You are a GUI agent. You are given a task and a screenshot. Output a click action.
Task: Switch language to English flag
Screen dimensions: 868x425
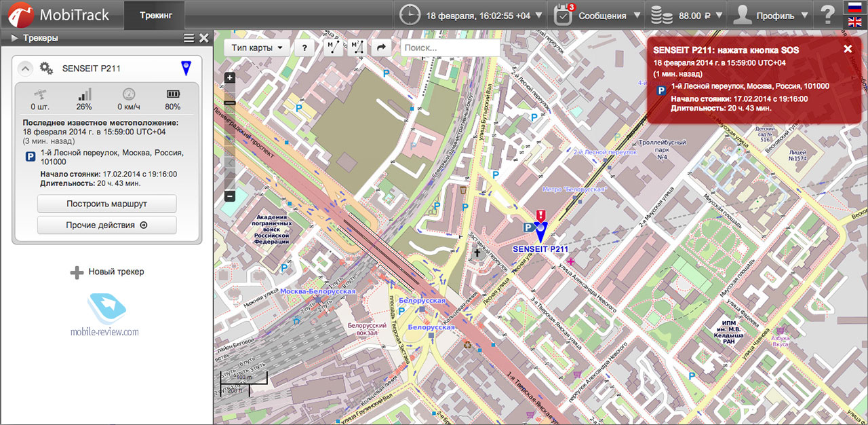(854, 22)
